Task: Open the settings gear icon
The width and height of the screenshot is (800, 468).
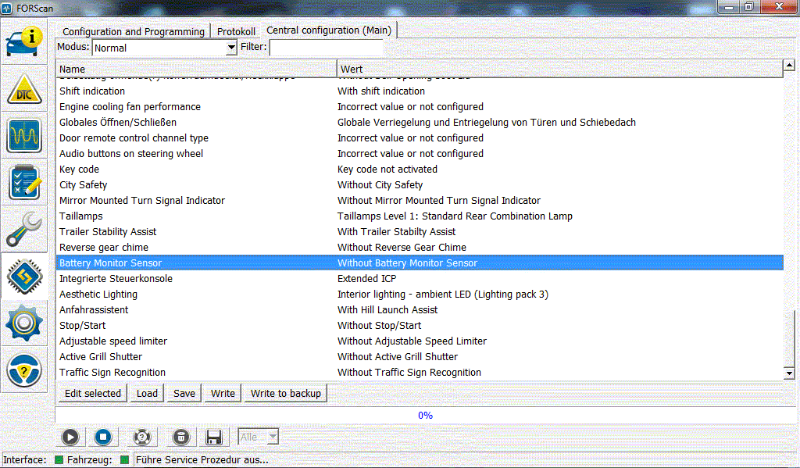Action: click(24, 323)
